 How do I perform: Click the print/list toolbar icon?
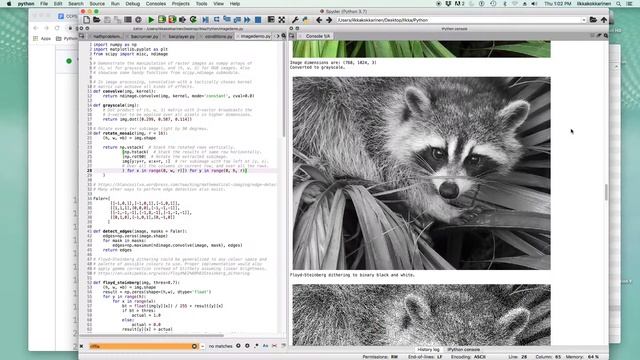coord(128,20)
